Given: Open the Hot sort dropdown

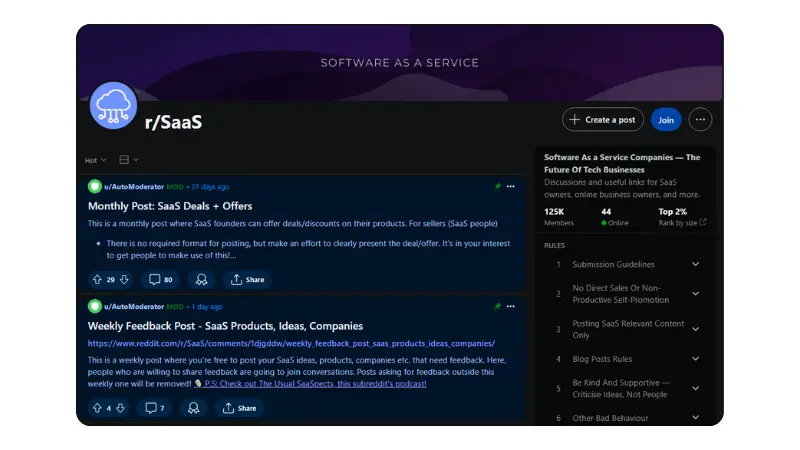Looking at the screenshot, I should point(95,160).
